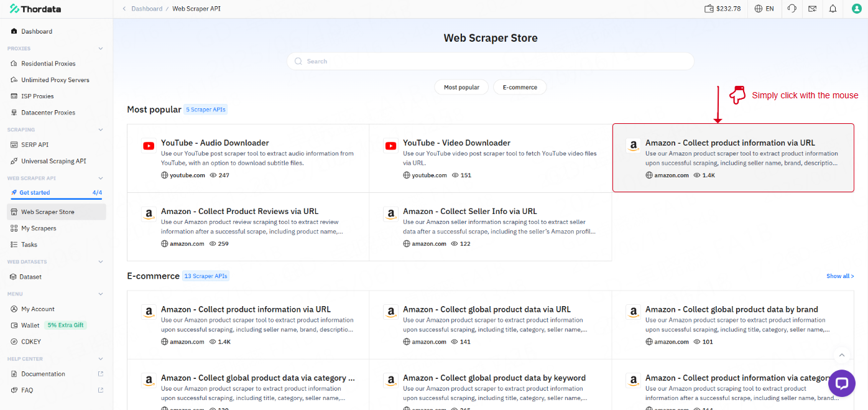Focus the Web Scraper Store search field

490,61
